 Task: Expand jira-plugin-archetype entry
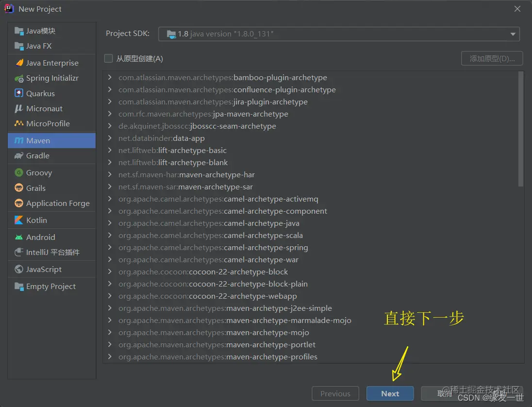[110, 102]
